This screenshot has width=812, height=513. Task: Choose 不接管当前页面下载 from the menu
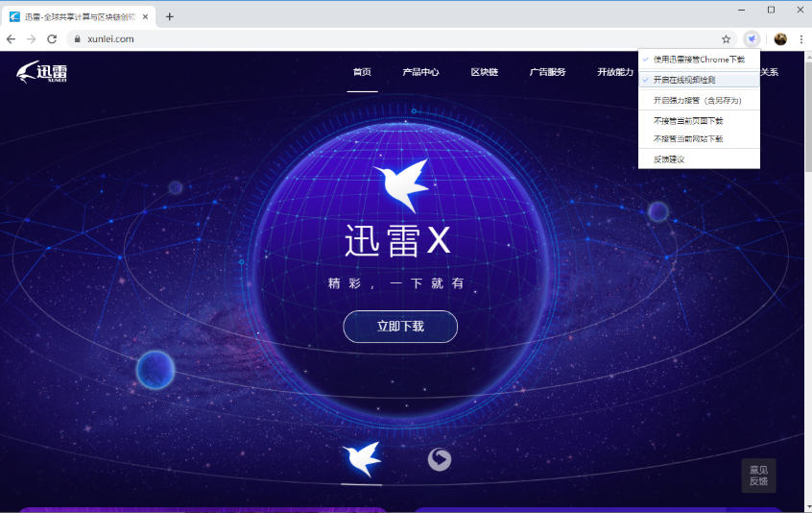point(688,121)
